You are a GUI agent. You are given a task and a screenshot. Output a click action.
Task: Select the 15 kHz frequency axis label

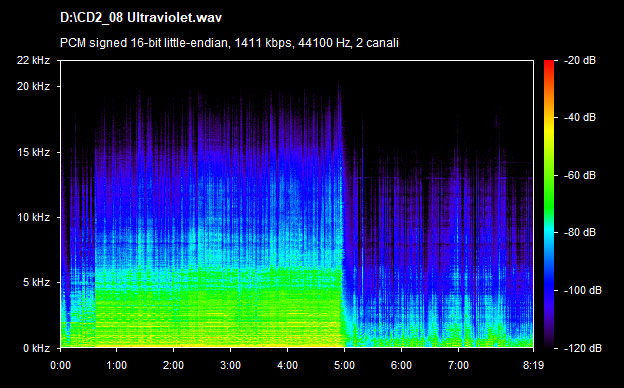tap(33, 152)
